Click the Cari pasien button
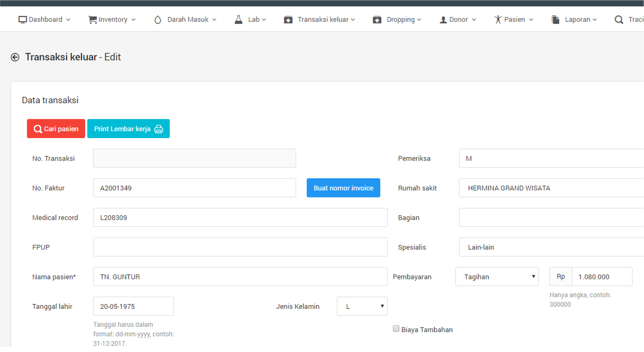Viewport: 644px width, 352px height. 56,128
